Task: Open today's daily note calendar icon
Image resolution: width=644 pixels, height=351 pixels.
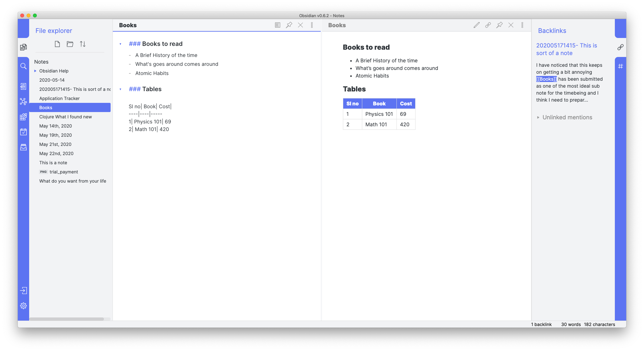Action: tap(23, 132)
